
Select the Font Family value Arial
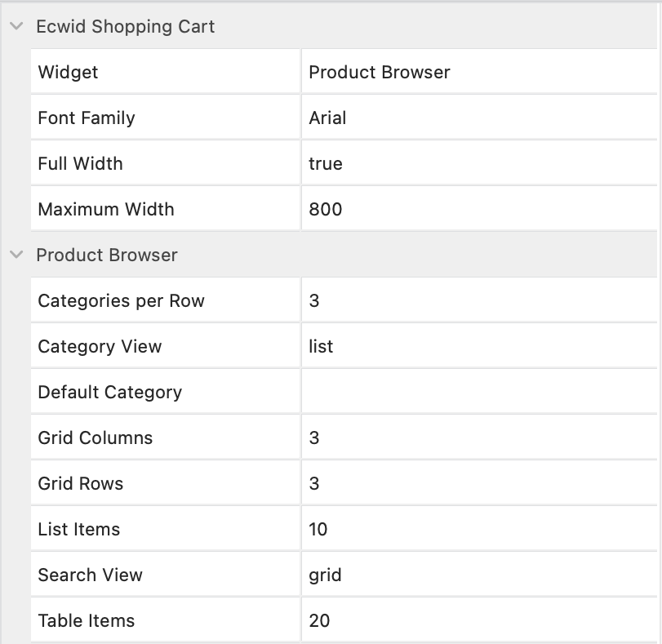[x=329, y=118]
